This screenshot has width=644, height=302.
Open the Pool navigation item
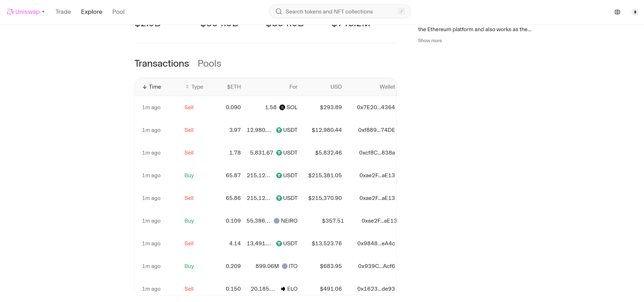[x=118, y=12]
